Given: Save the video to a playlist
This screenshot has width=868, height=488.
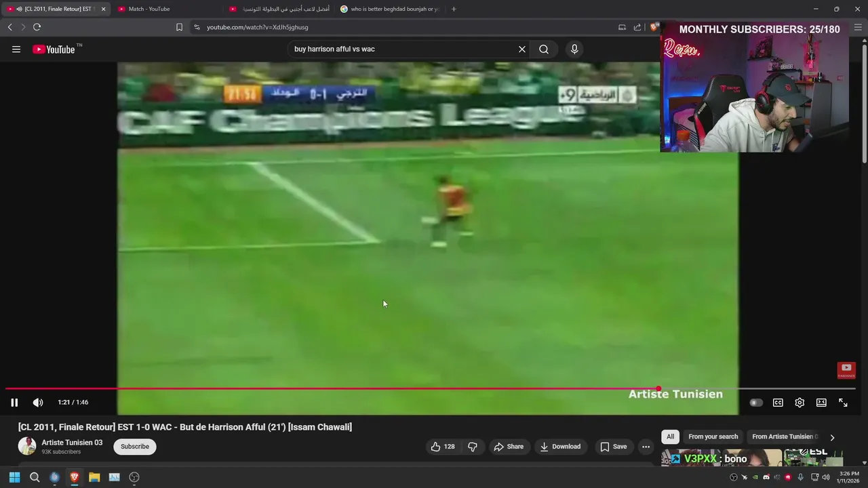Looking at the screenshot, I should (x=613, y=447).
